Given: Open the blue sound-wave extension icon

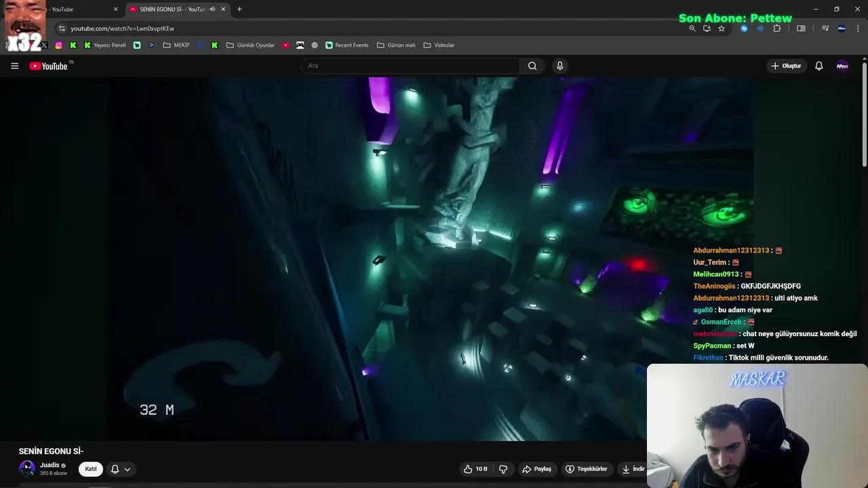Looking at the screenshot, I should [x=760, y=28].
